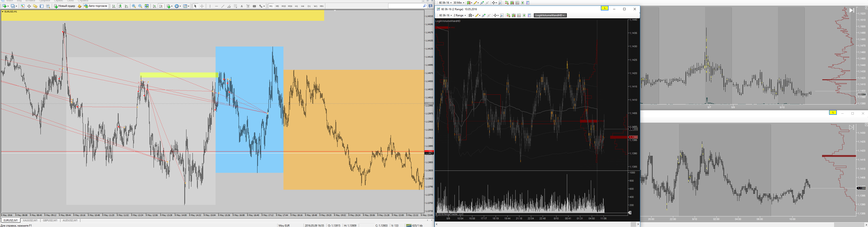Select M30 timeframe button
This screenshot has width=868, height=227.
click(x=290, y=6)
